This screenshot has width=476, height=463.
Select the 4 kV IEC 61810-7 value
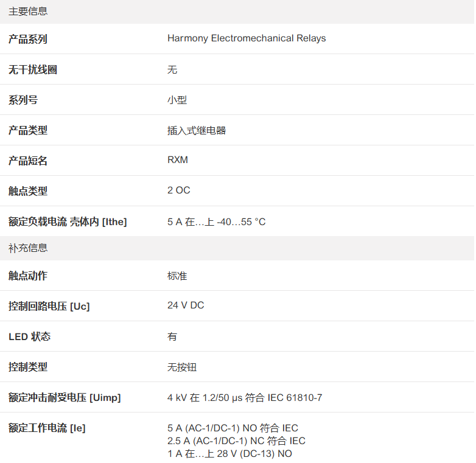coord(245,398)
